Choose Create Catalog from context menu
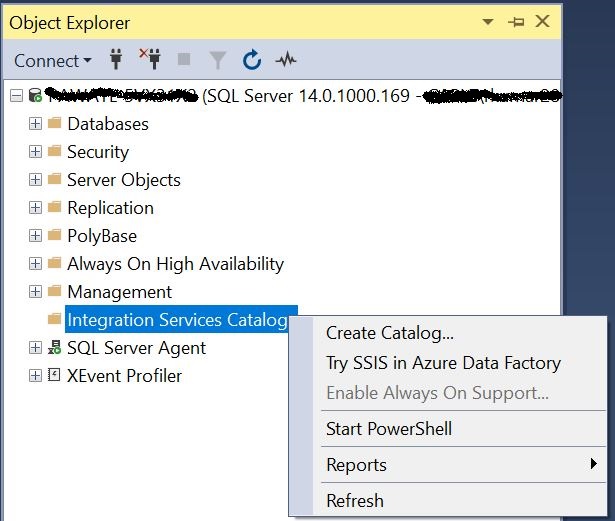The width and height of the screenshot is (615, 521). click(x=390, y=333)
